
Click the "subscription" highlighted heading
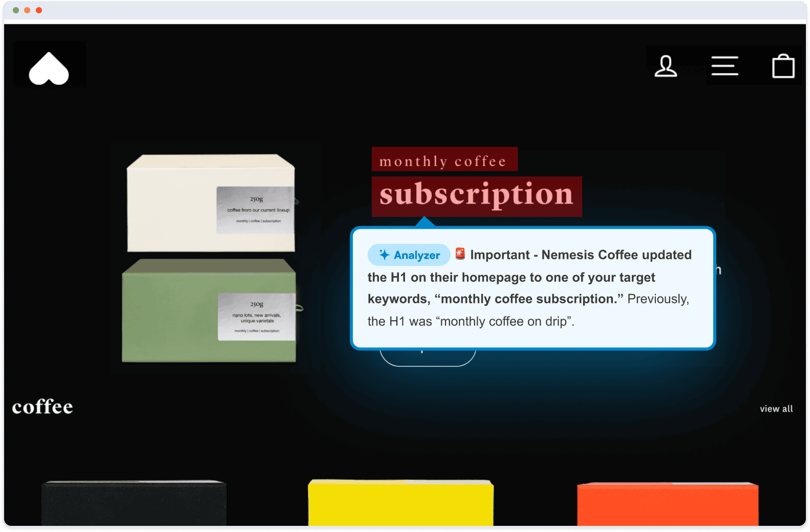477,196
